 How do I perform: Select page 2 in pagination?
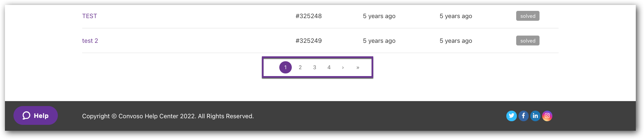coord(300,68)
